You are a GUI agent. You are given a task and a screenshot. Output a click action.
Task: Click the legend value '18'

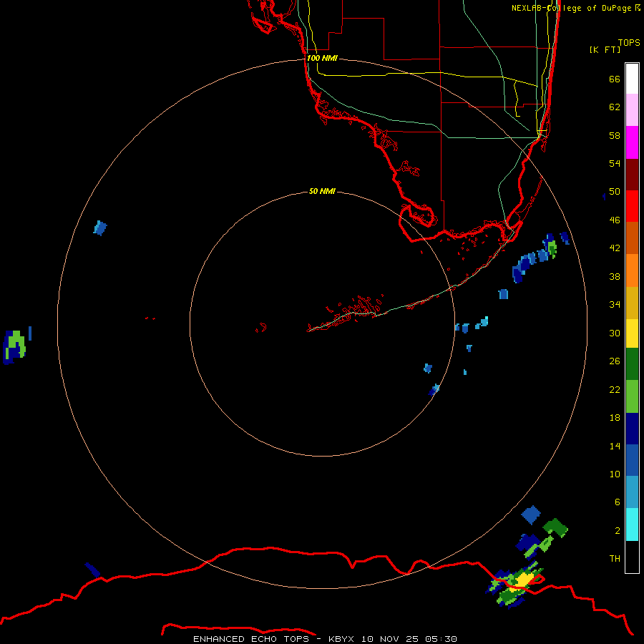click(615, 418)
